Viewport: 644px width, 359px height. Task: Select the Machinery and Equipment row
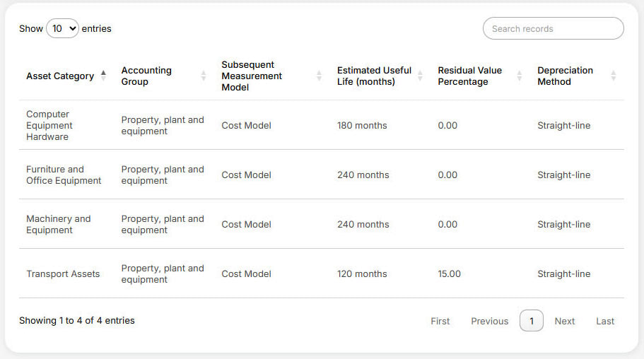(x=58, y=224)
